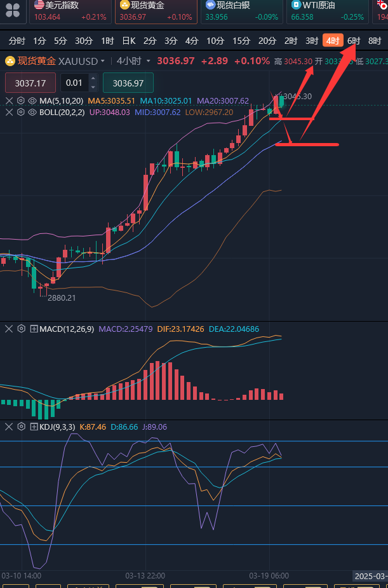Viewport: 388px width, 588px height.
Task: Click the MA5:3035.51 value
Action: click(111, 100)
